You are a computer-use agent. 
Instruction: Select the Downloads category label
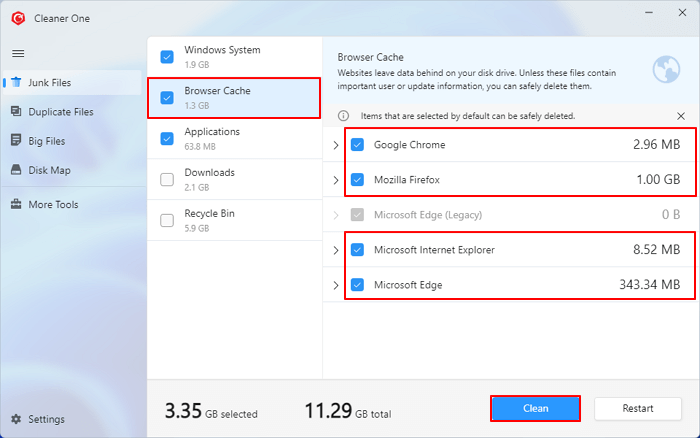(x=209, y=172)
